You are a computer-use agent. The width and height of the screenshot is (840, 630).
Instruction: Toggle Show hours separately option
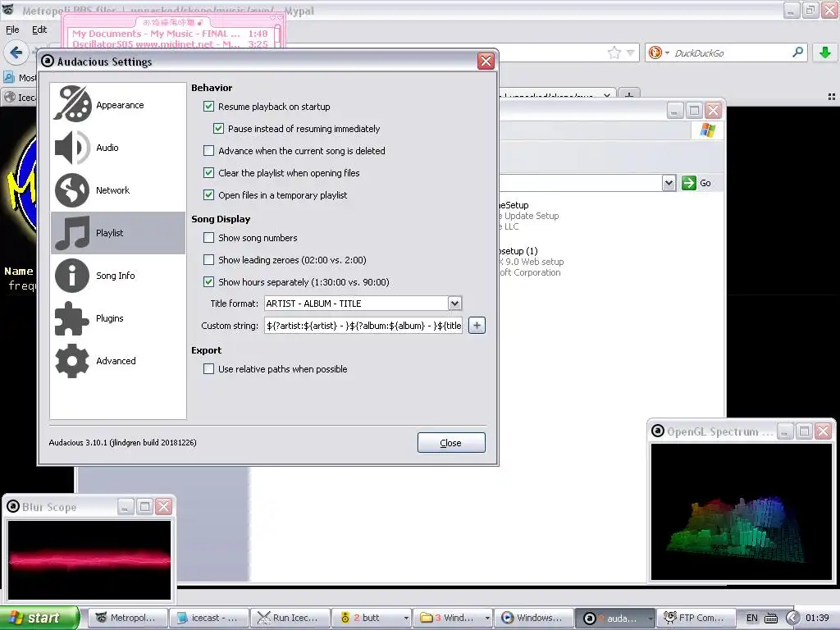[209, 282]
